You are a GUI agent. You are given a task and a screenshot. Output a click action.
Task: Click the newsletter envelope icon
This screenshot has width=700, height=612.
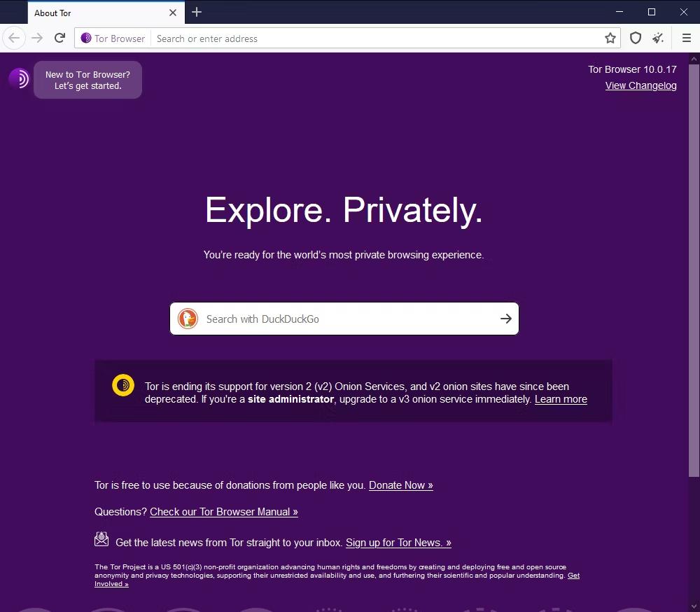pos(101,538)
